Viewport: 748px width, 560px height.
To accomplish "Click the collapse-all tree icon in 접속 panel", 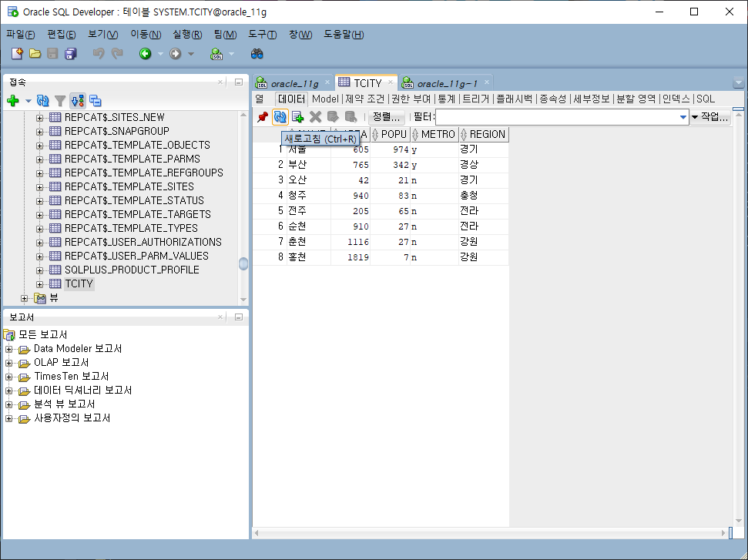I will (96, 101).
